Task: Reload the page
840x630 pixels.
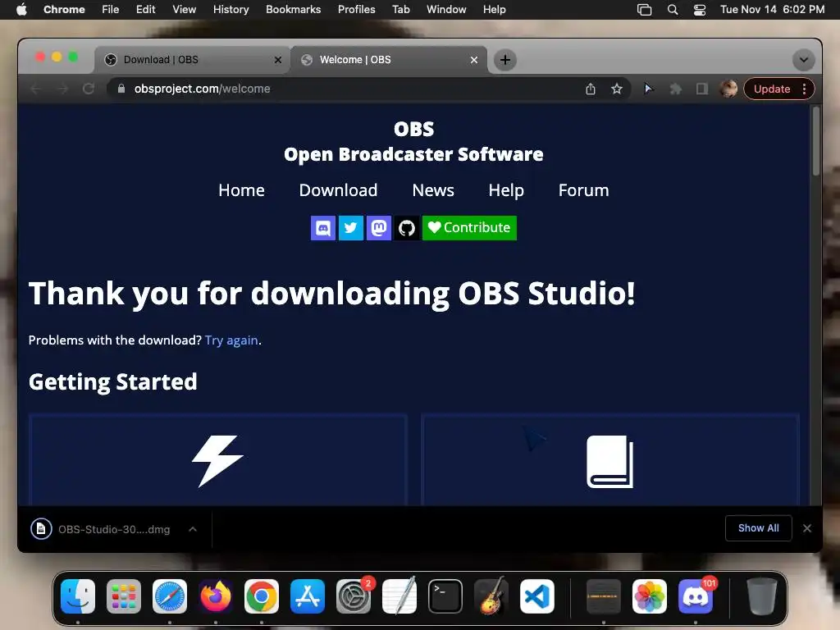Action: 89,89
